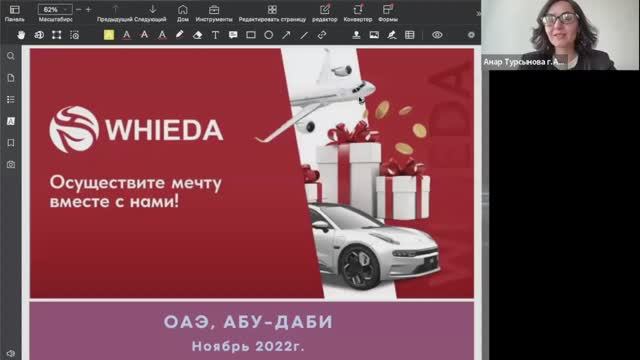This screenshot has width=640, height=360.
Task: Open the search panel in sidebar
Action: 11,56
